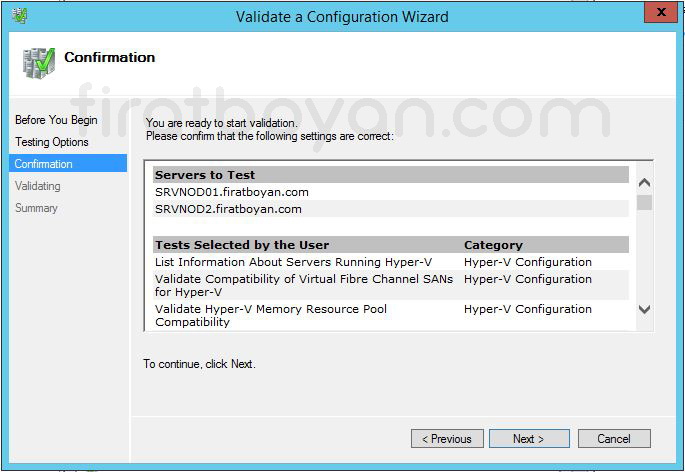Screen dimensions: 685x472
Task: Jump to the Summary step
Action: 36,208
